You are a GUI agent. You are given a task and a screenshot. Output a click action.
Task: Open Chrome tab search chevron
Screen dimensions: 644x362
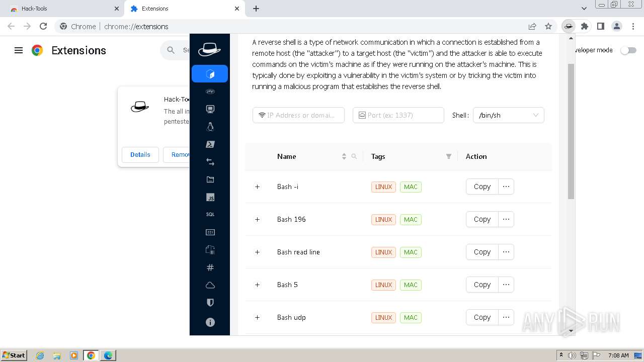[584, 9]
